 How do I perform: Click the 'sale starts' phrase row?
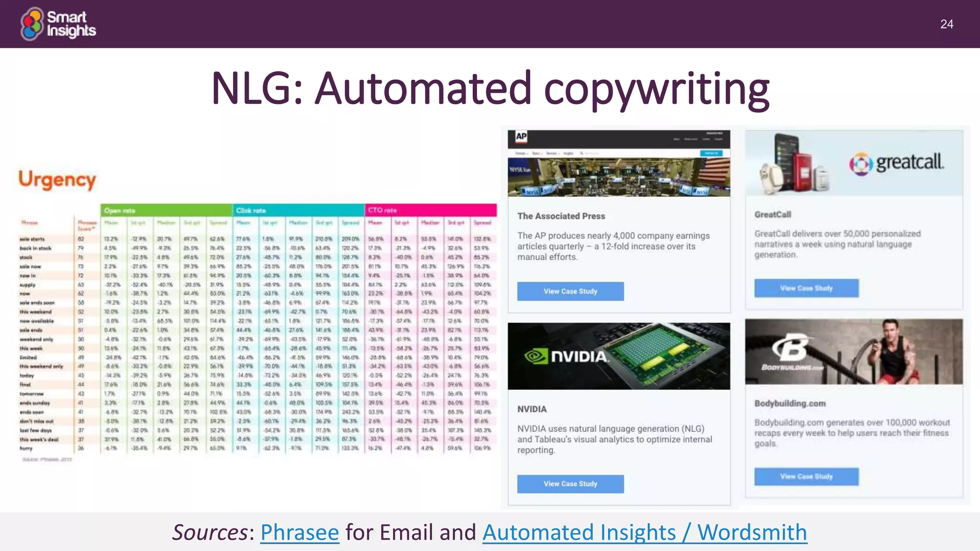(x=257, y=239)
